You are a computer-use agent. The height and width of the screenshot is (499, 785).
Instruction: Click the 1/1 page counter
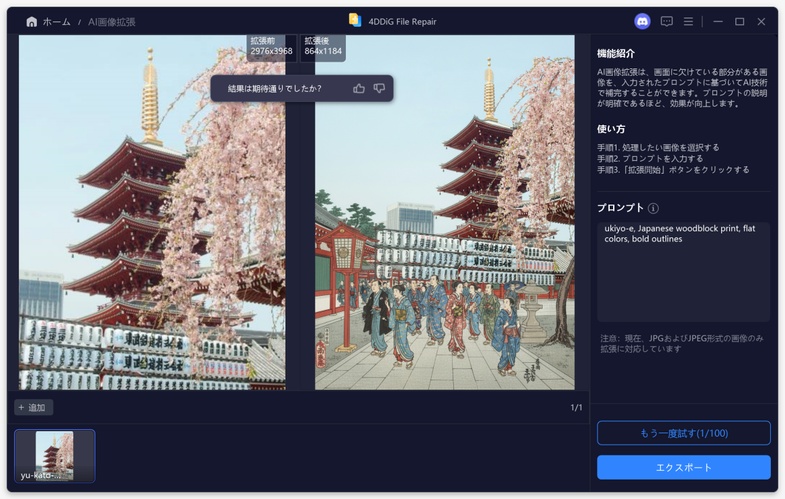576,407
